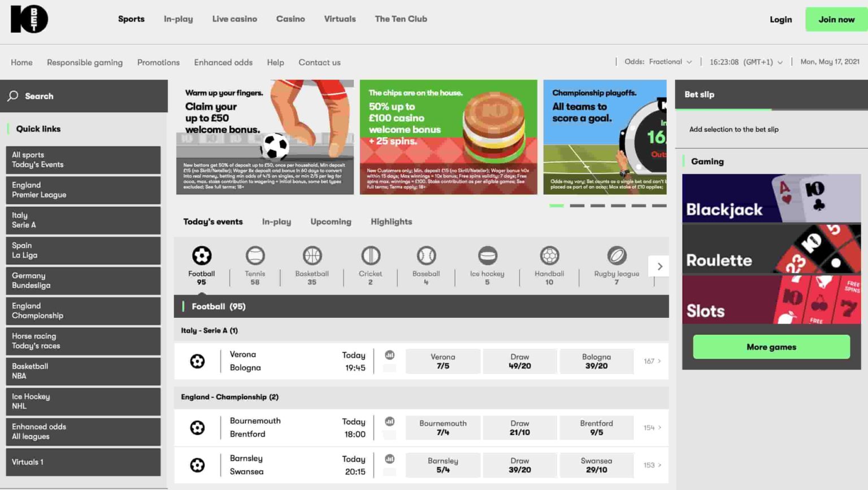
Task: Open Enhanced odds in secondary nav
Action: (223, 63)
